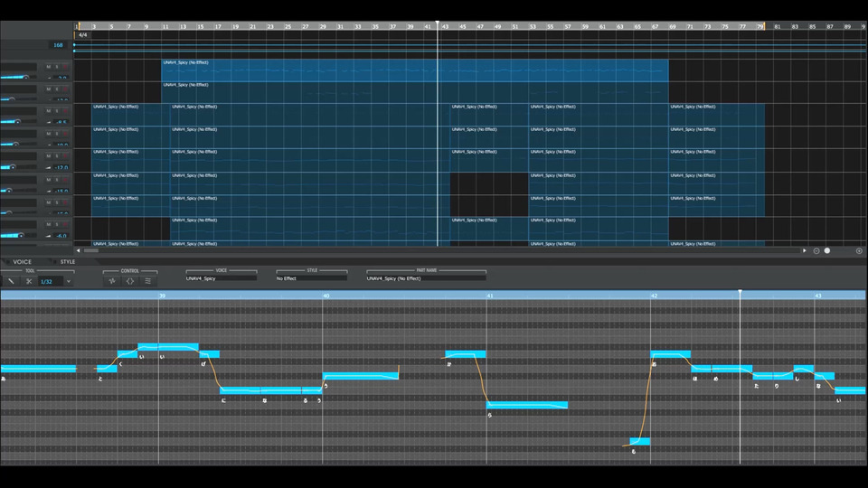868x488 pixels.
Task: Click the zoom out circle icon
Action: point(816,250)
